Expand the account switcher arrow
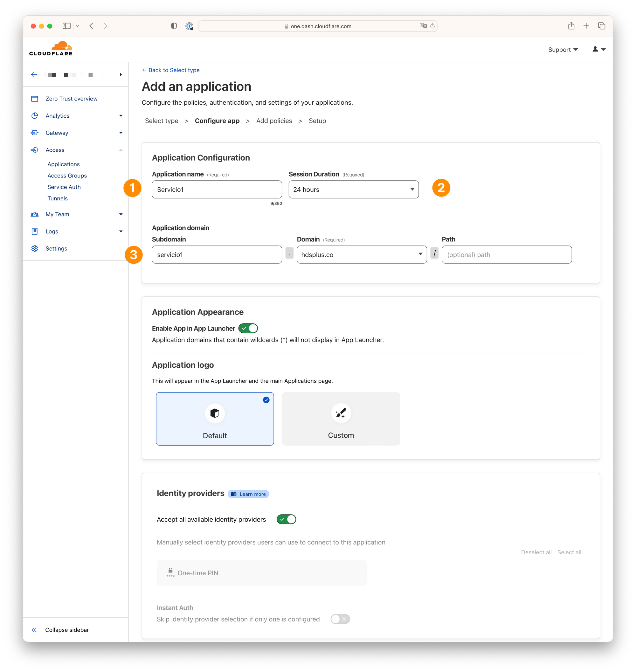 click(x=121, y=75)
